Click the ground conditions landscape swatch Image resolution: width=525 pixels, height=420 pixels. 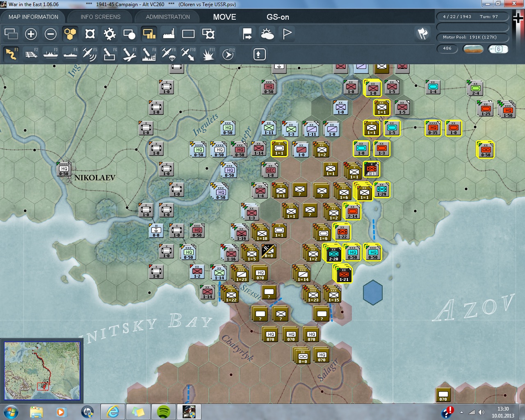click(473, 49)
